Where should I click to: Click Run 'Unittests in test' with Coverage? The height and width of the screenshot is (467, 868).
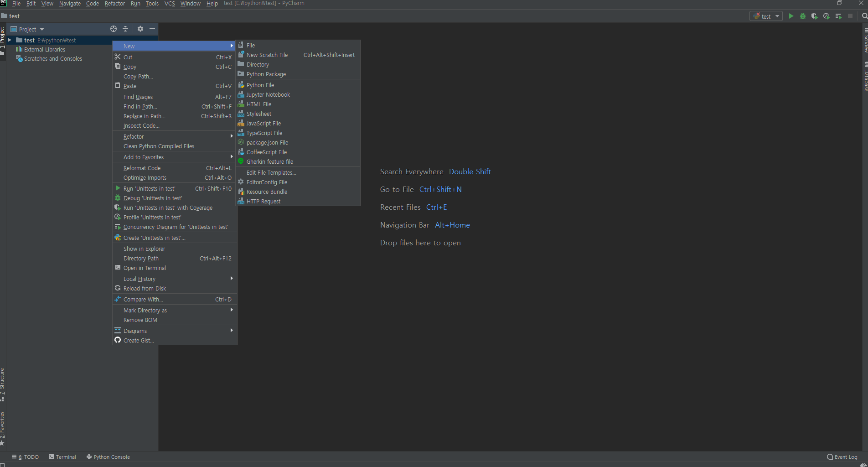175,208
